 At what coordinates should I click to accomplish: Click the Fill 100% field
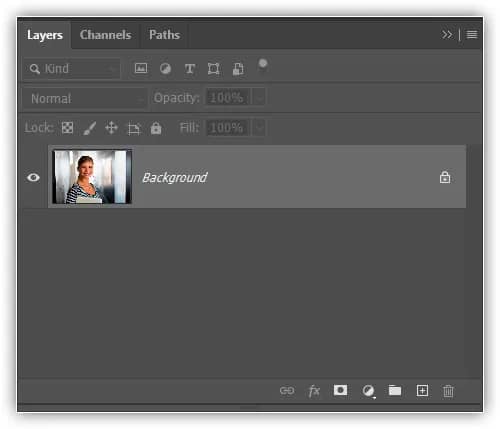click(227, 128)
